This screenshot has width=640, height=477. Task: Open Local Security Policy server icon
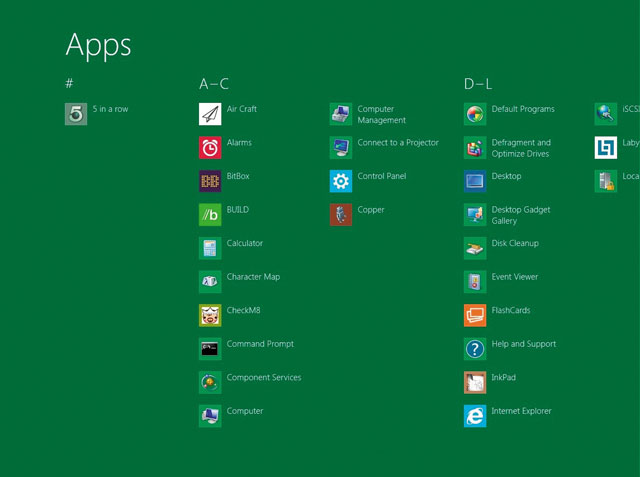606,181
